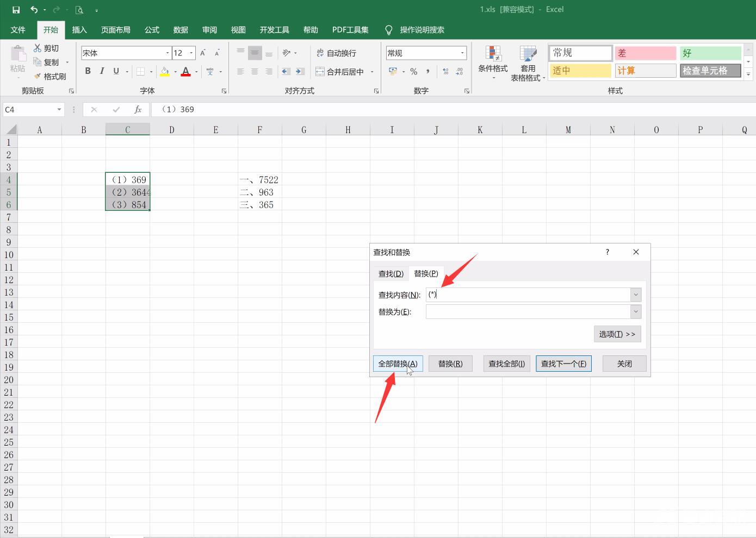Align text right
Image resolution: width=756 pixels, height=538 pixels.
point(269,71)
